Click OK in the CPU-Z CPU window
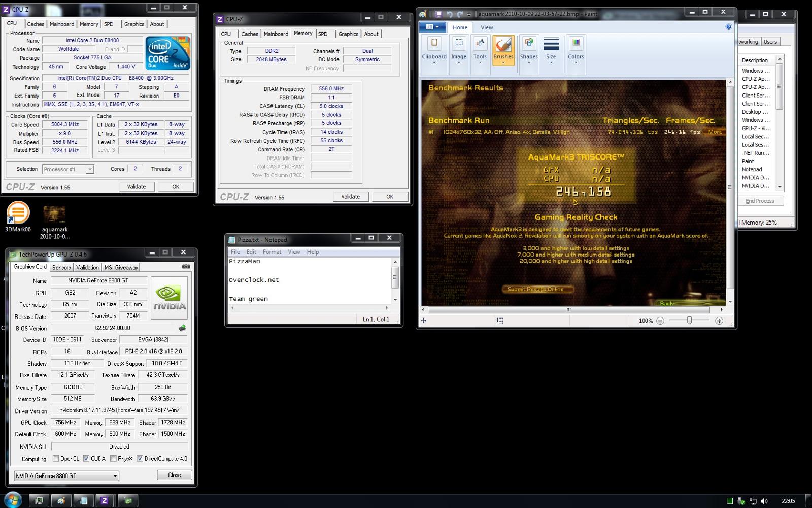This screenshot has width=812, height=508. pos(176,186)
